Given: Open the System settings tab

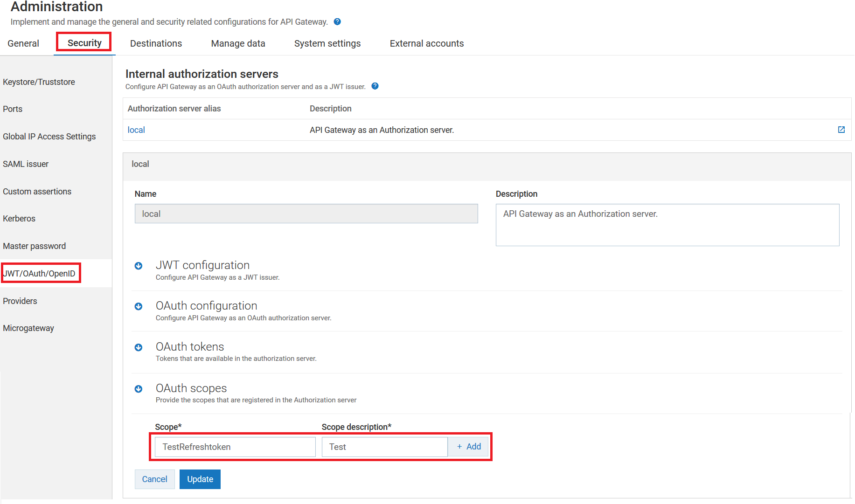Looking at the screenshot, I should 327,43.
